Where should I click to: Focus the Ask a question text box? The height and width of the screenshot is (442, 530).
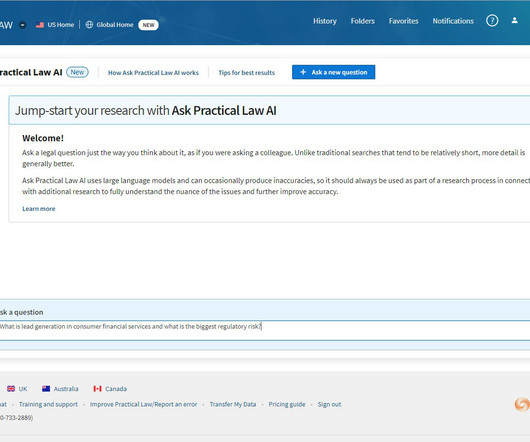pos(265,330)
